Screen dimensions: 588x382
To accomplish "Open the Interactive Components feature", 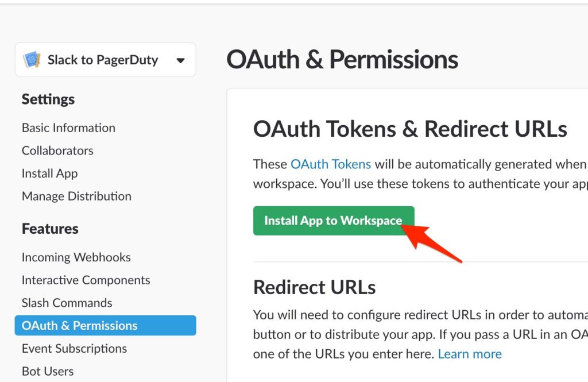I will coord(86,280).
